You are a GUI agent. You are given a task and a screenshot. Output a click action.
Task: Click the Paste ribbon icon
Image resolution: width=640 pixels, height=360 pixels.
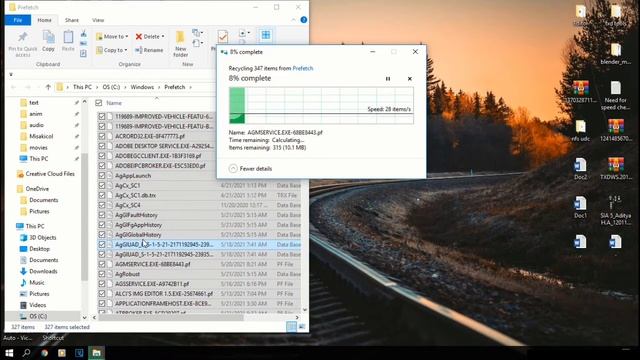click(68, 38)
